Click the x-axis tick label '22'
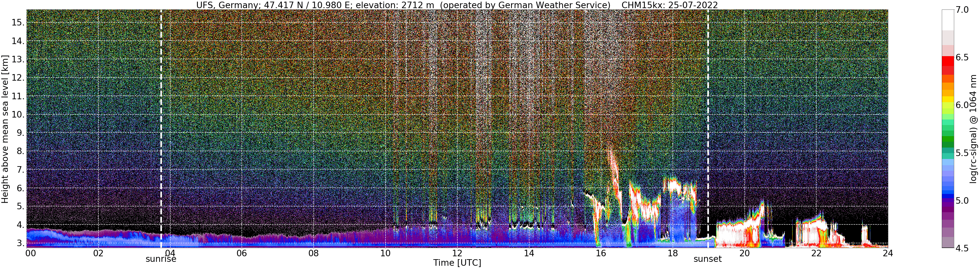Viewport: 980px width, 269px height. pos(816,253)
